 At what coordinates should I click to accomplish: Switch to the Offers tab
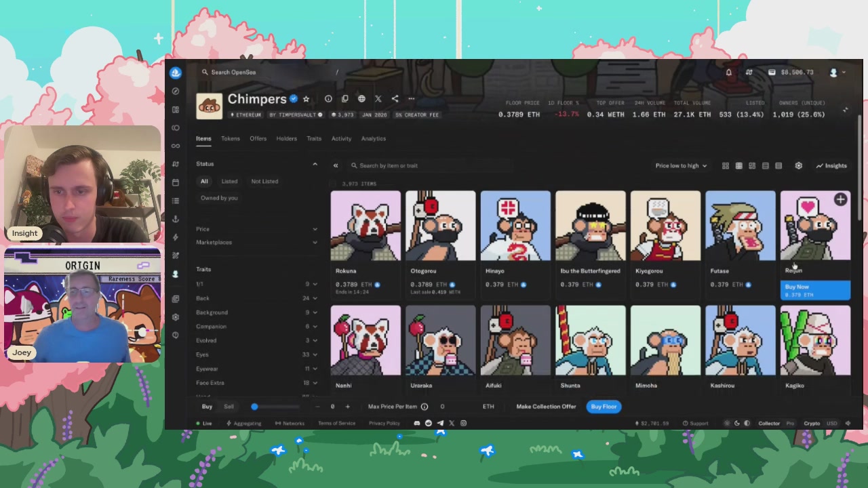[x=258, y=138]
